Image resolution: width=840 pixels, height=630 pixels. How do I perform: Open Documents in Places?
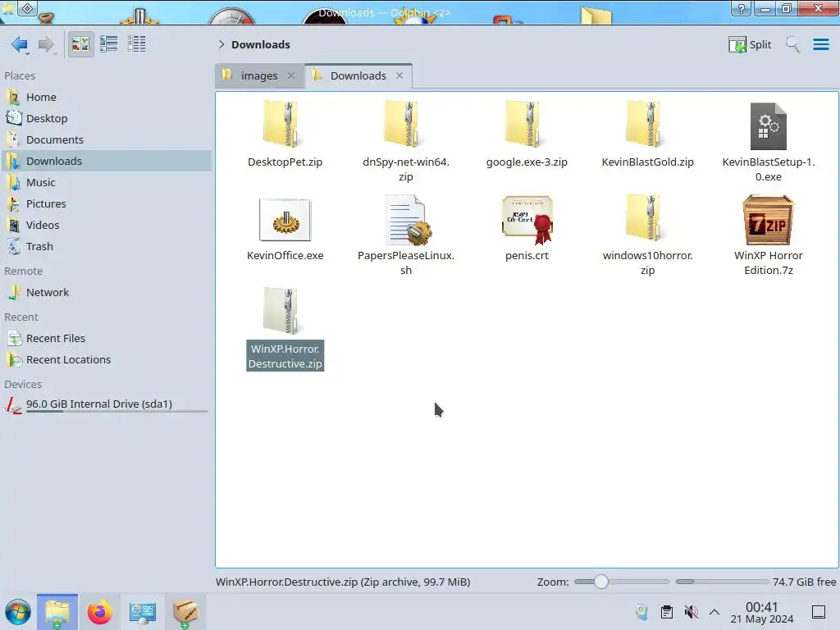(x=106, y=139)
